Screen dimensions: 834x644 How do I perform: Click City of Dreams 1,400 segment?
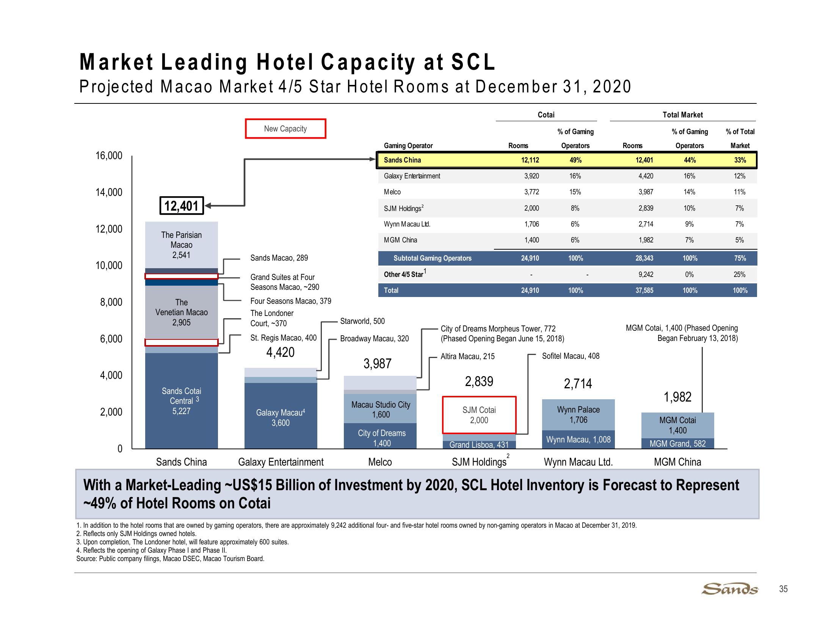pos(380,436)
